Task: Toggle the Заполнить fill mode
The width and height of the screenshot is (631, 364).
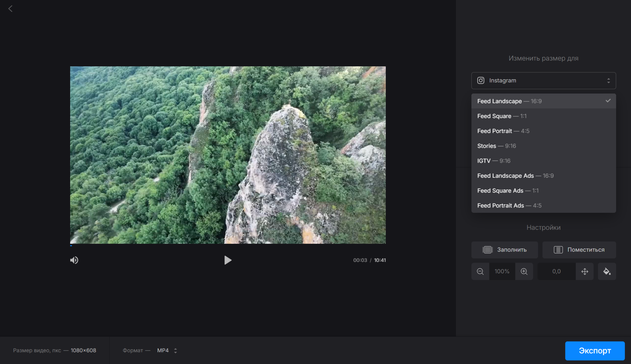Action: click(504, 250)
